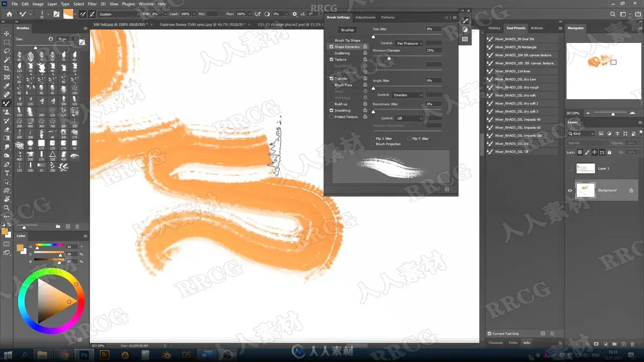
Task: Select Mixer_RHADS_OIL dry Levi preset
Action: click(x=522, y=79)
